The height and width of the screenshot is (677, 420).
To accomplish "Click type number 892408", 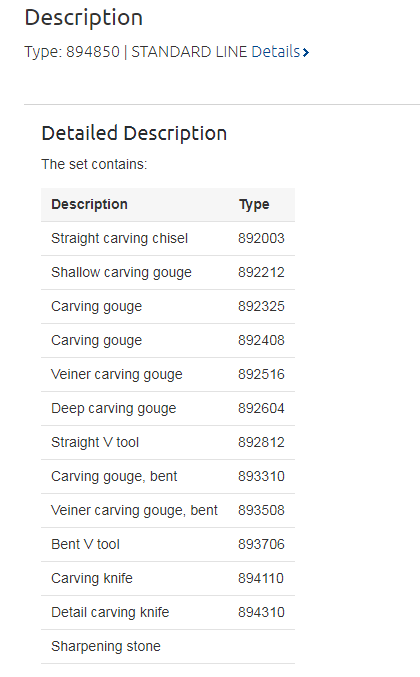I will 261,340.
